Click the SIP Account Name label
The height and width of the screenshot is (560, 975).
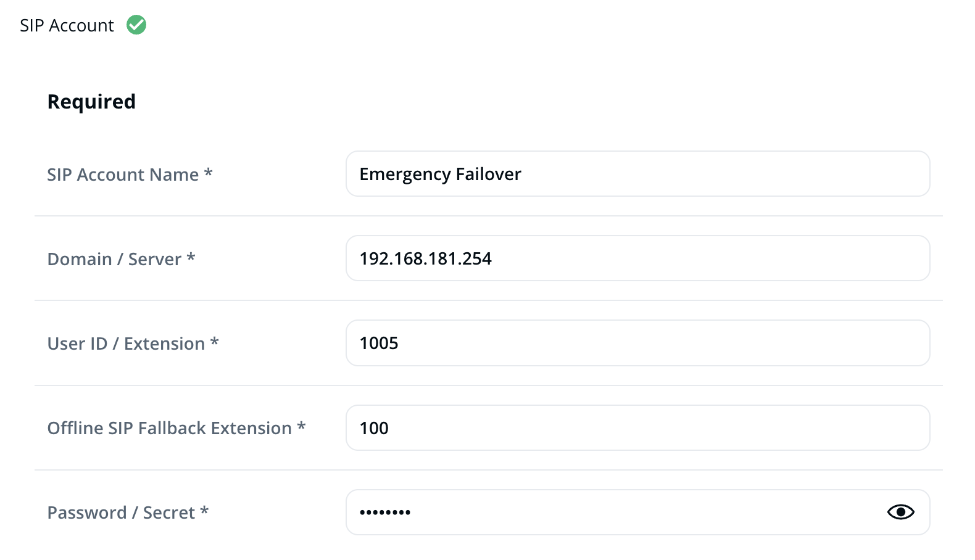pos(123,175)
